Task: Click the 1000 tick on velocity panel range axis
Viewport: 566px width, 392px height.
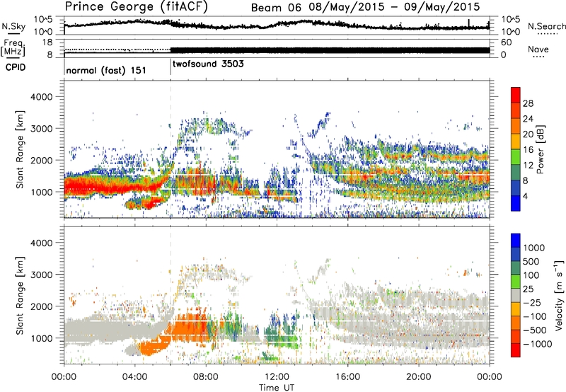Action: [x=42, y=338]
